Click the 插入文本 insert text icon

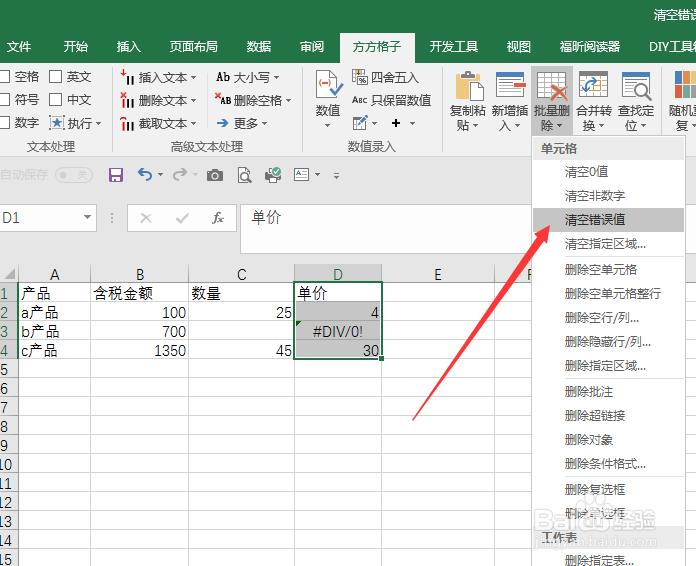(127, 77)
